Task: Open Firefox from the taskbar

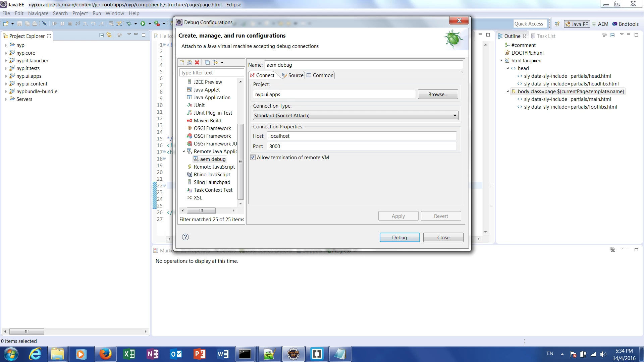Action: point(105,354)
